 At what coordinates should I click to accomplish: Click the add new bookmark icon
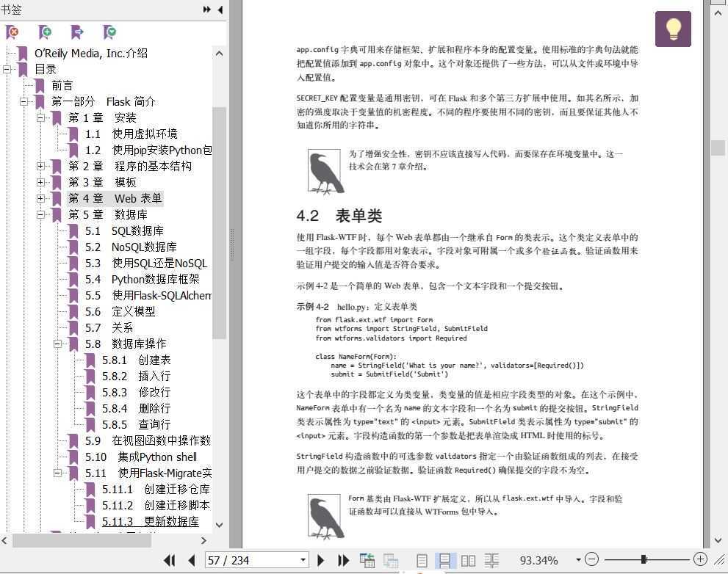click(x=45, y=32)
